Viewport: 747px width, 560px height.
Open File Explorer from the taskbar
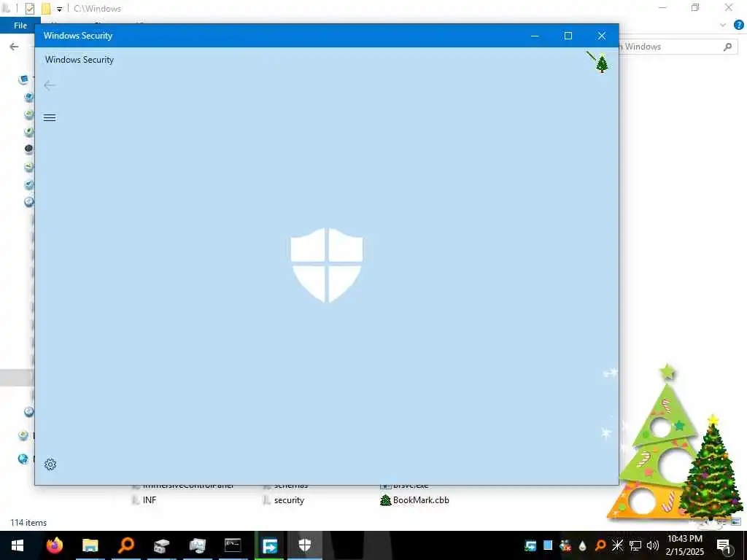point(90,545)
